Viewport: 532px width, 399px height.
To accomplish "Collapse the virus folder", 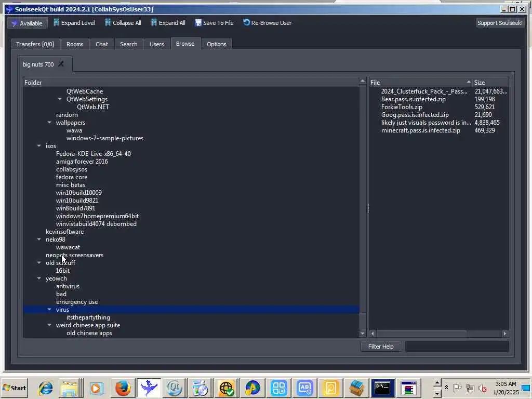I will (x=49, y=310).
